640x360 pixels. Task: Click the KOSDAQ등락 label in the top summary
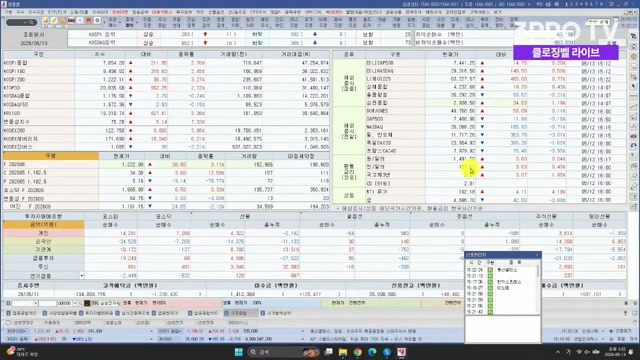(102, 42)
